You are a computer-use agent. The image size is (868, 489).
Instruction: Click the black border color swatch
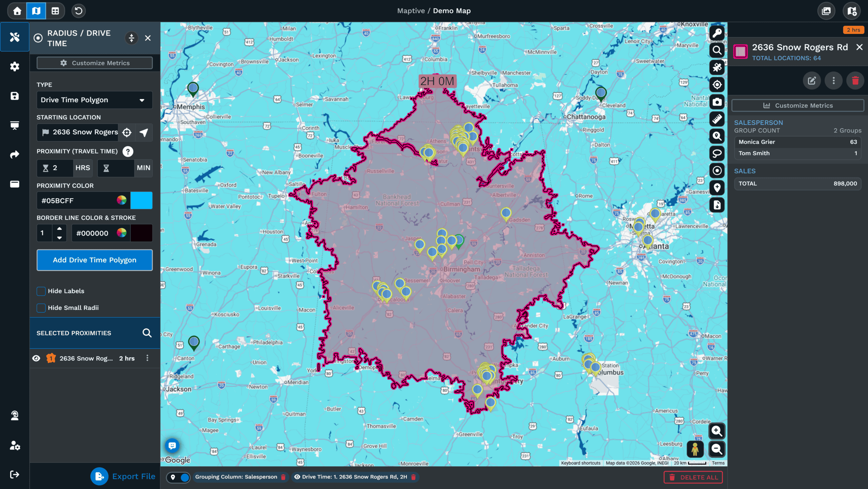click(141, 233)
